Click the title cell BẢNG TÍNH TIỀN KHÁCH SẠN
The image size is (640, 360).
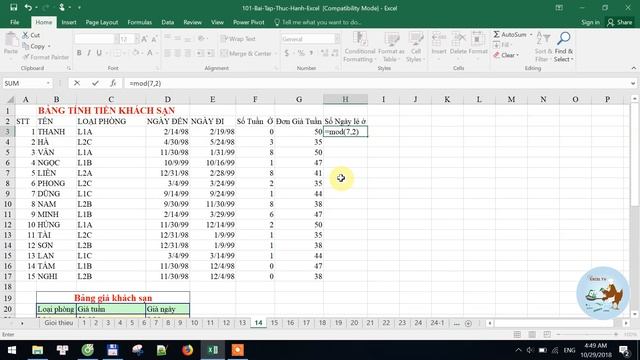[106, 111]
